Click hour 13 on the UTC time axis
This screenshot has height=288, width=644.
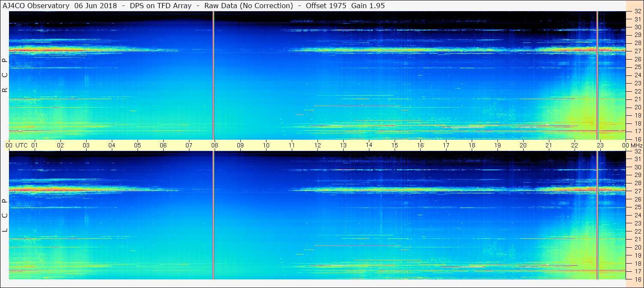[x=343, y=145]
